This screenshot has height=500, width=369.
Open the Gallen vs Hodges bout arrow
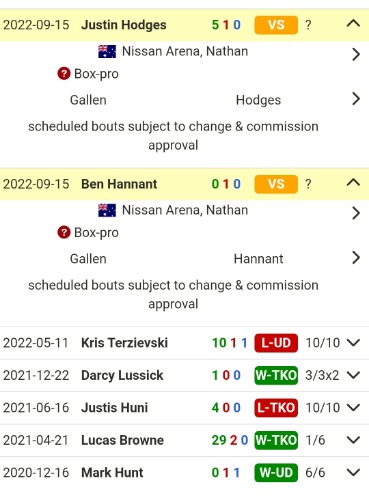pos(356,99)
